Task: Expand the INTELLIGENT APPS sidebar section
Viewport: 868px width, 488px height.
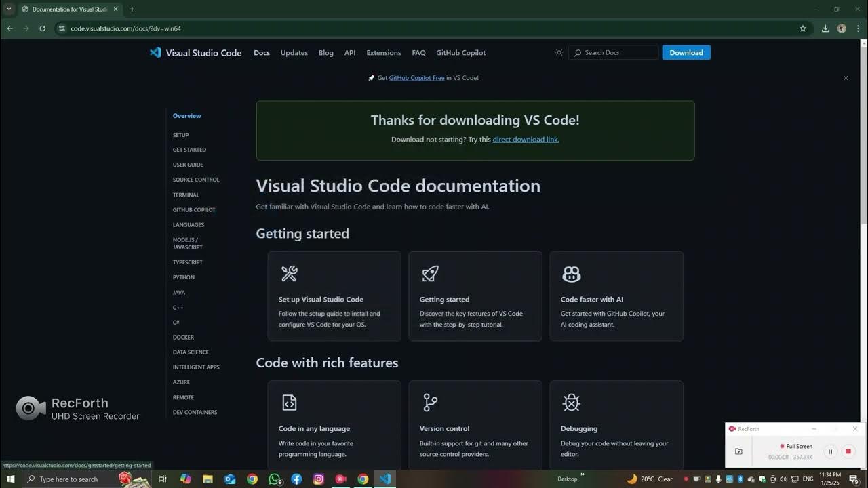Action: click(x=196, y=367)
